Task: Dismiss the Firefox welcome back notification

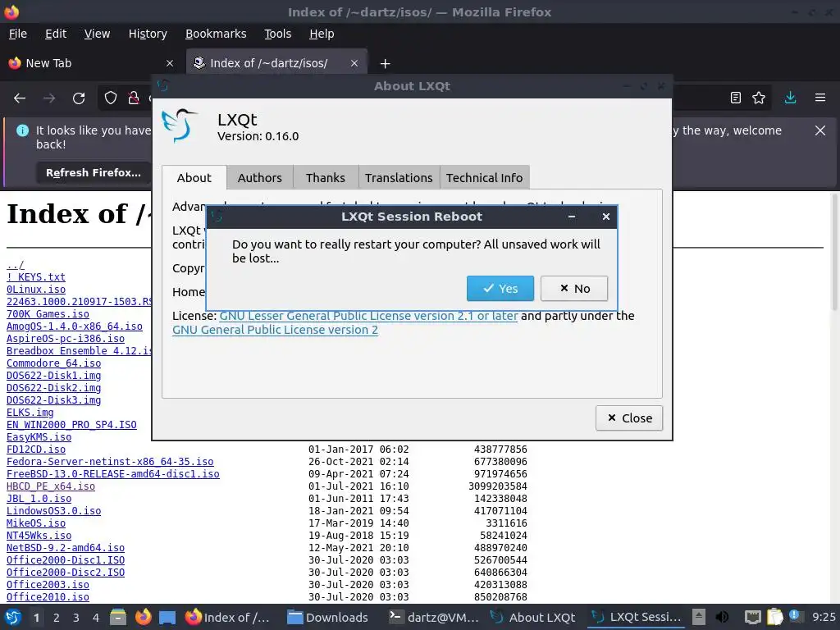Action: coord(820,130)
